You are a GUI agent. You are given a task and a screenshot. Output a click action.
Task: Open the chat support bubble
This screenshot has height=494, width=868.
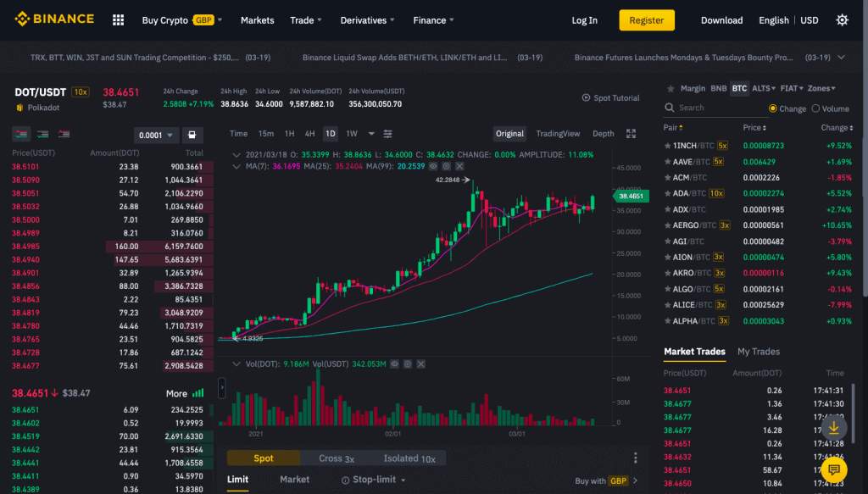click(x=834, y=469)
